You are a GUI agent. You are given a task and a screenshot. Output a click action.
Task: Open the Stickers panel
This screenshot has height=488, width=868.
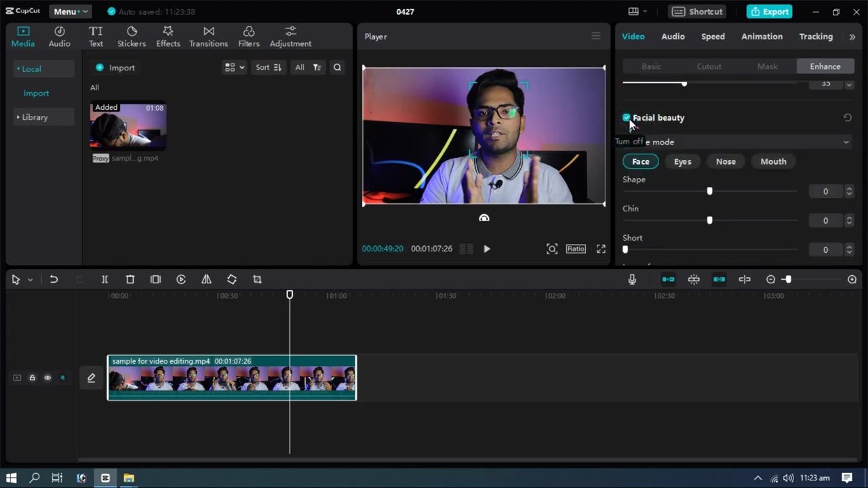132,37
